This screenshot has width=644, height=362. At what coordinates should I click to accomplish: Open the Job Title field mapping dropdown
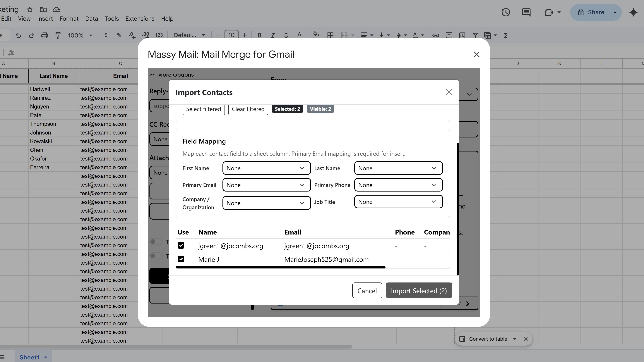398,202
